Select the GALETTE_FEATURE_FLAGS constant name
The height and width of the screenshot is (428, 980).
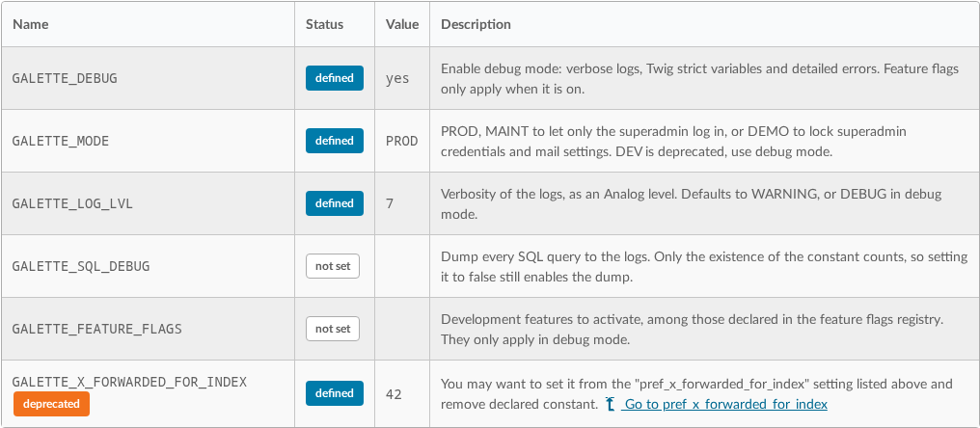coord(96,329)
